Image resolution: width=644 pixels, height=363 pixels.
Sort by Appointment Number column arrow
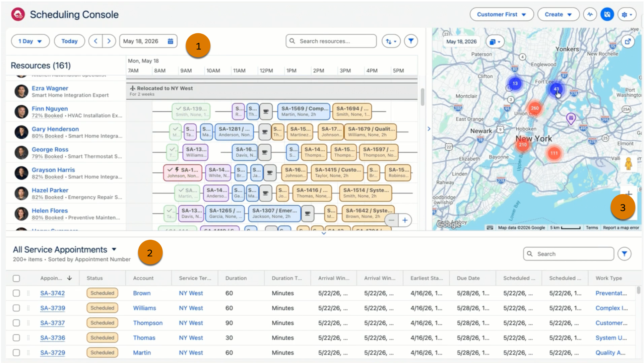pyautogui.click(x=69, y=278)
